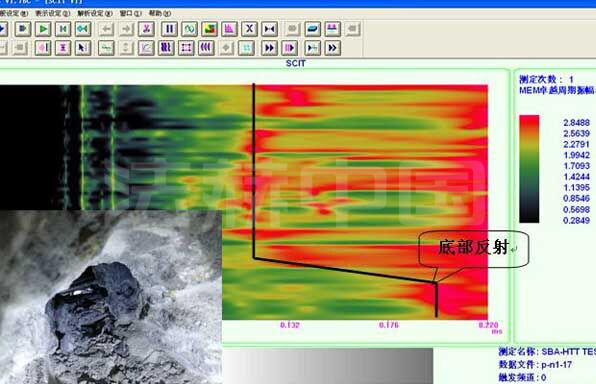Click the pink histogram toolbar icon
Screen dimensions: 596x384
[229, 29]
